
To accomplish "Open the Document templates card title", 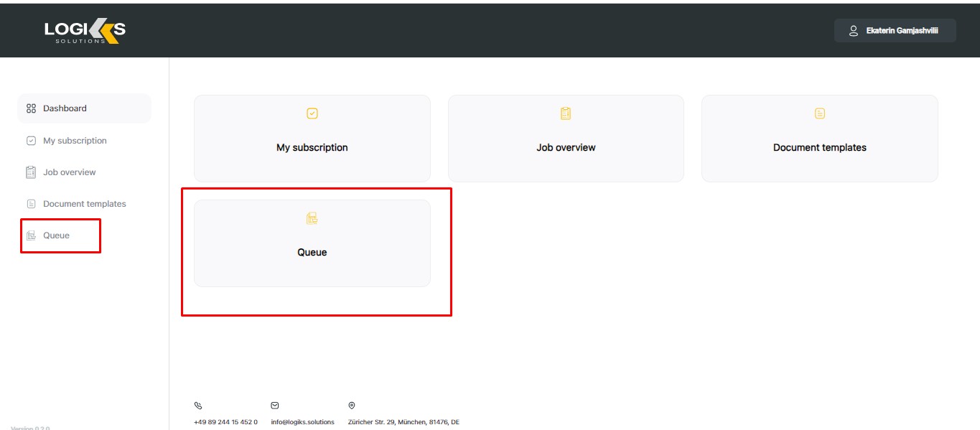I will (x=820, y=148).
